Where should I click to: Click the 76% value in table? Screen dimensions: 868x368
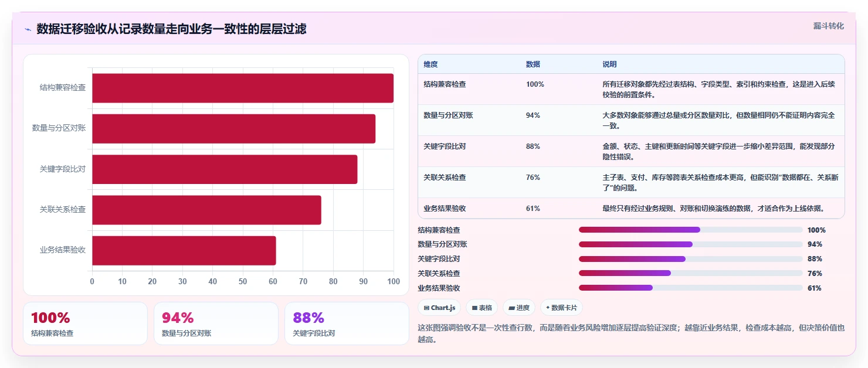pos(533,178)
